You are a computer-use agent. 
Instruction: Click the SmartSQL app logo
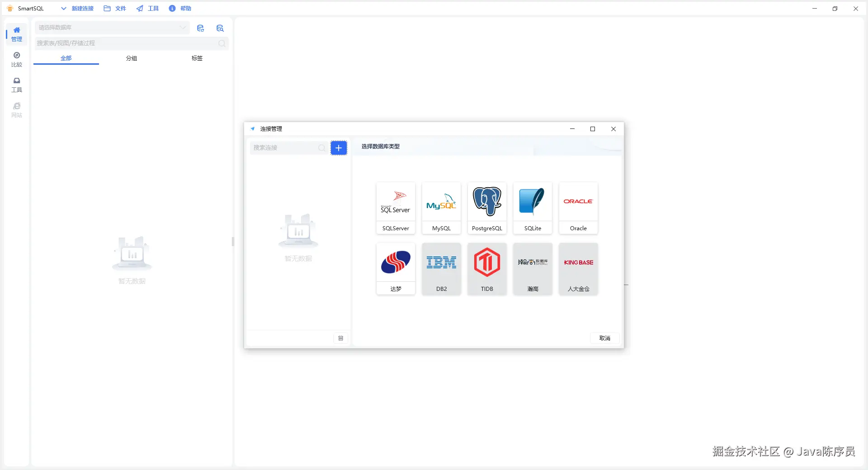(x=10, y=9)
